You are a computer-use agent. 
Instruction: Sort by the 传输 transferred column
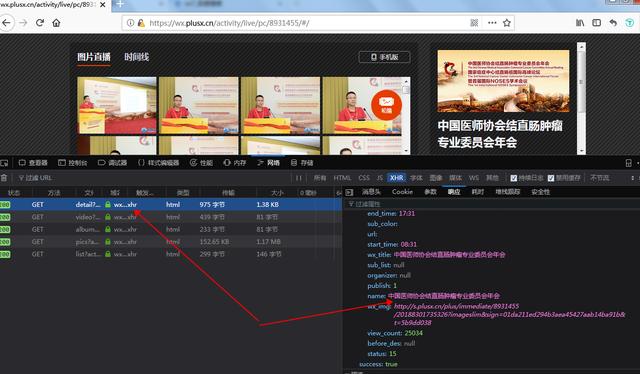[x=228, y=192]
